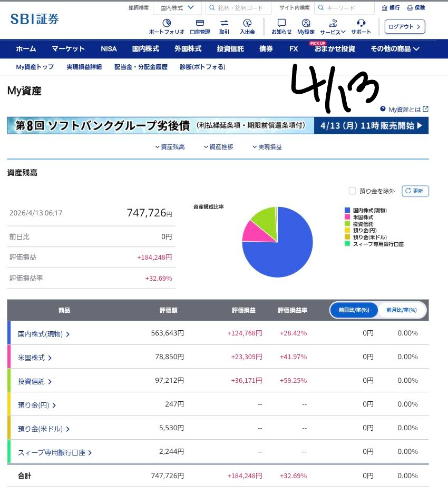Switch toggle to 前月比/率(%)
This screenshot has width=448, height=495.
[401, 310]
